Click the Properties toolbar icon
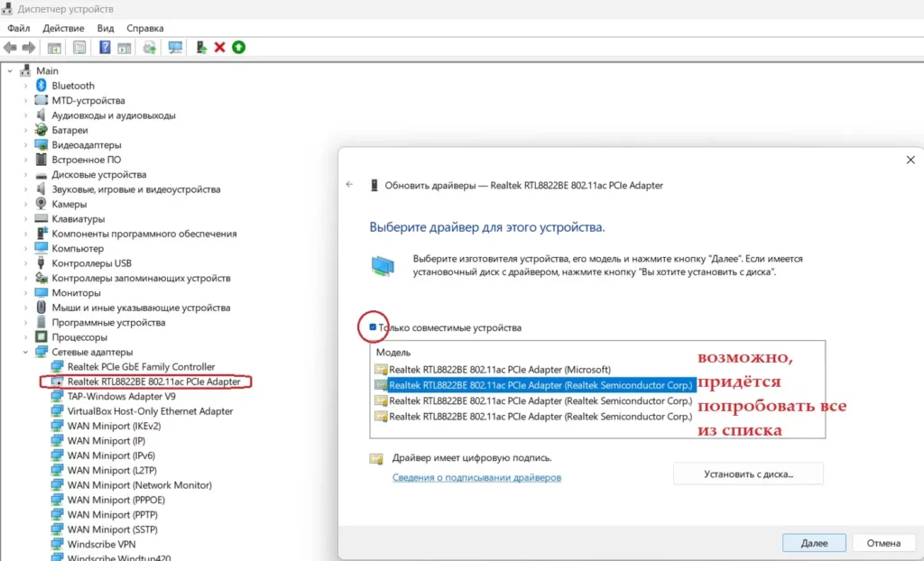Viewport: 924px width, 561px height. click(79, 48)
